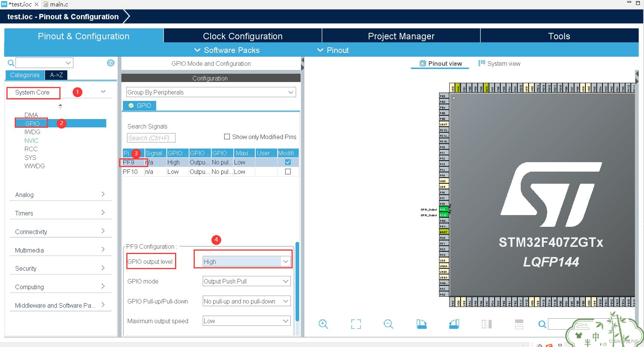
Task: Click the GPIO green check status icon
Action: (131, 105)
